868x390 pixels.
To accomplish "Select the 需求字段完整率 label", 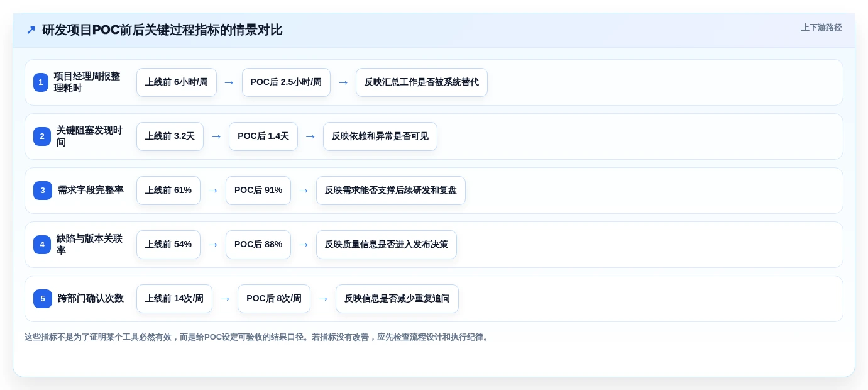I will 91,190.
